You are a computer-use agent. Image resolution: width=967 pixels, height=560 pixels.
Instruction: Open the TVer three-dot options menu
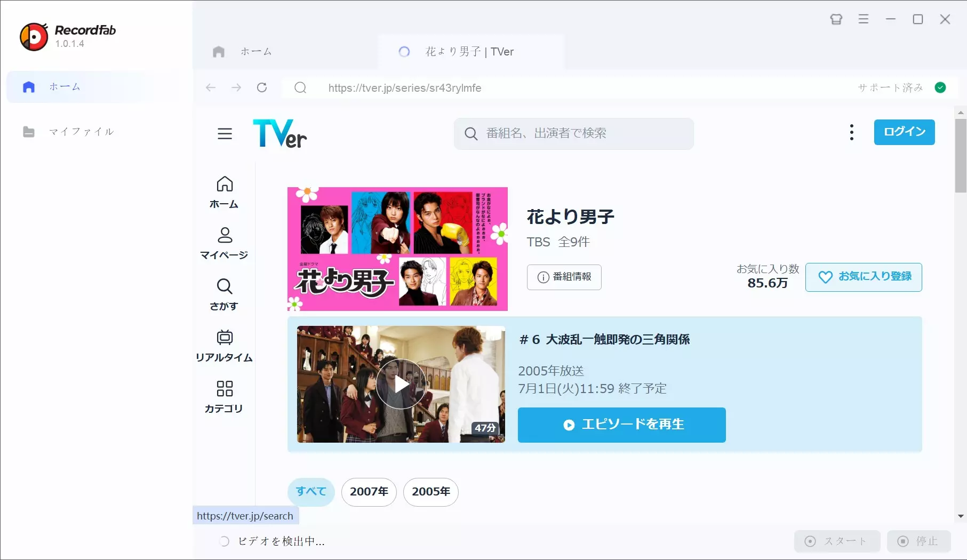coord(852,132)
